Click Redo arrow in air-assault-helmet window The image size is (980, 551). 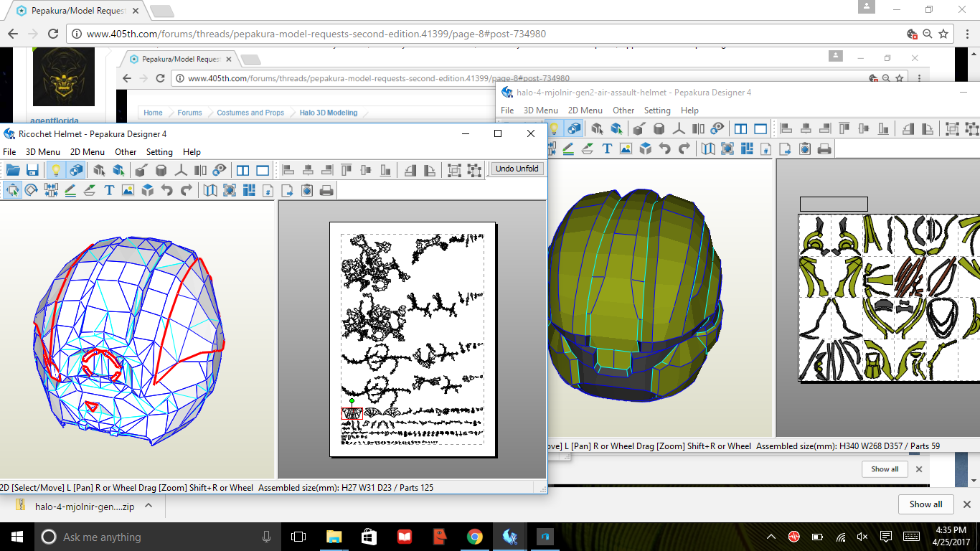pos(684,149)
